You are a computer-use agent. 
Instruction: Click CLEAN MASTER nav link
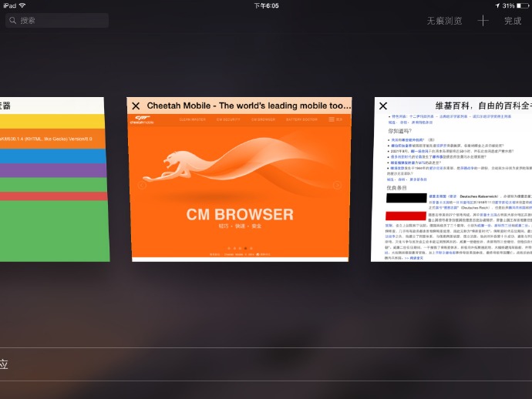pos(193,119)
